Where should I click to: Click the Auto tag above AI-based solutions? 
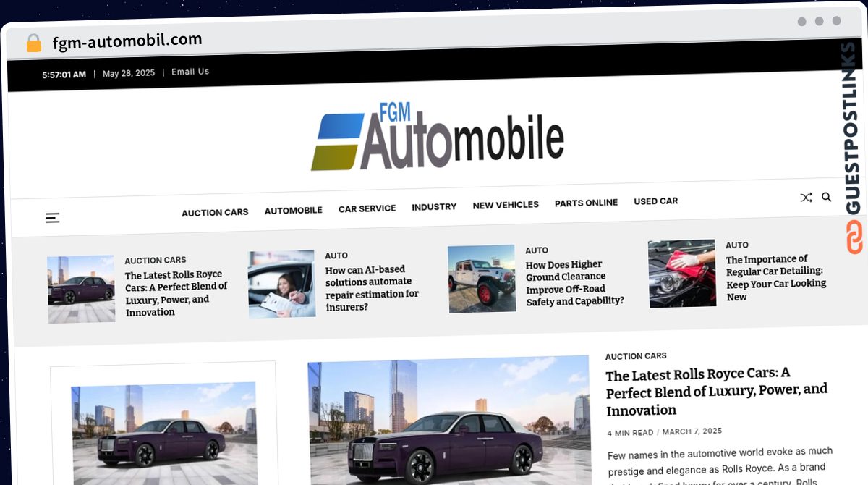[x=336, y=256]
